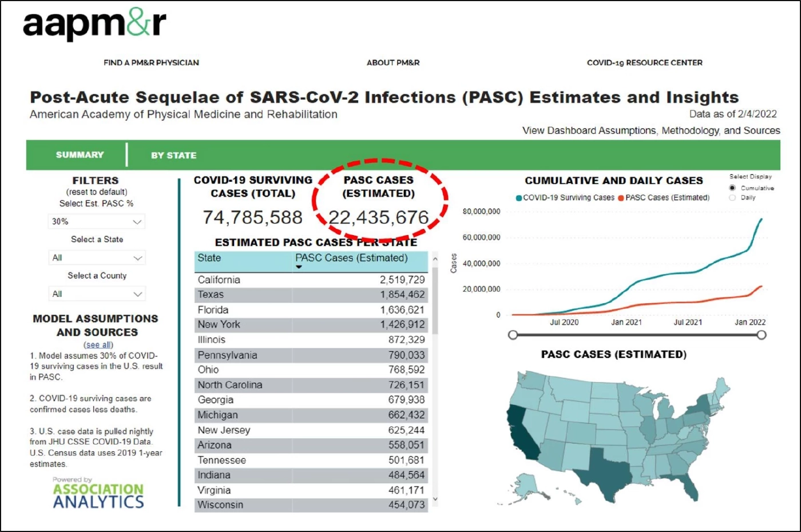Open the SUMMARY tab
801x532 pixels.
(x=80, y=155)
